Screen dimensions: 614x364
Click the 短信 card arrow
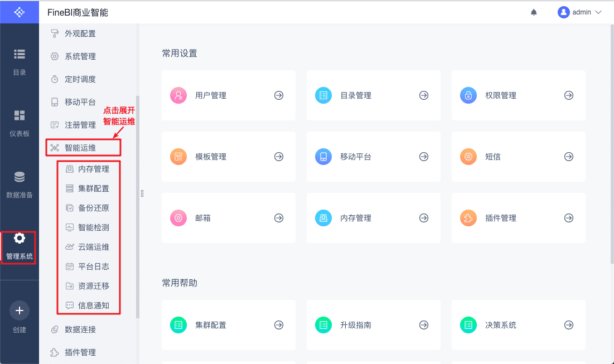coord(569,157)
